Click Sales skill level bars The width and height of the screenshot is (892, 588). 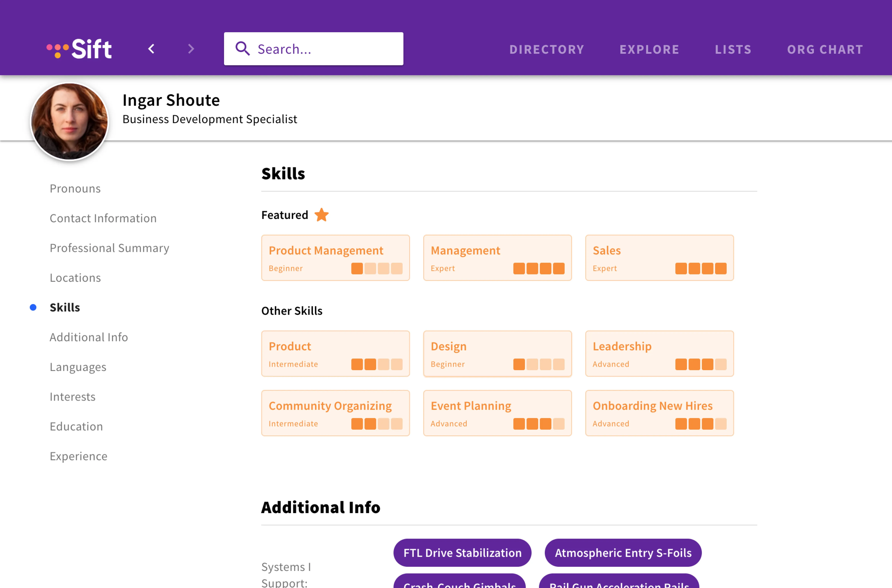[x=701, y=269]
